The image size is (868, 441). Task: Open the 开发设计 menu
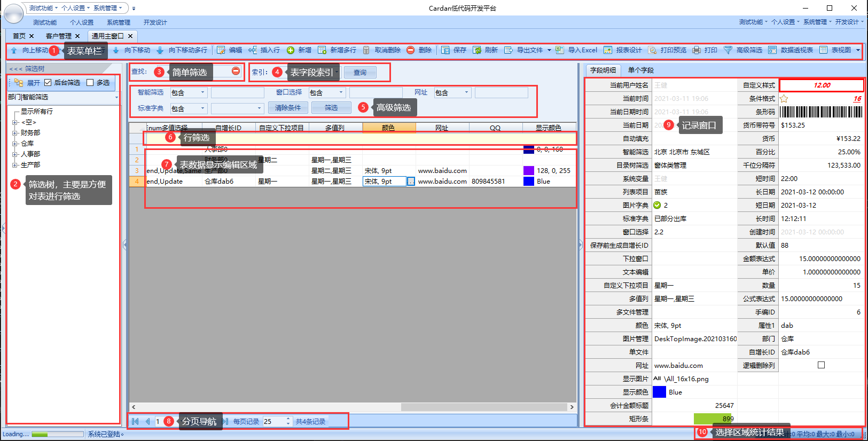click(x=155, y=22)
